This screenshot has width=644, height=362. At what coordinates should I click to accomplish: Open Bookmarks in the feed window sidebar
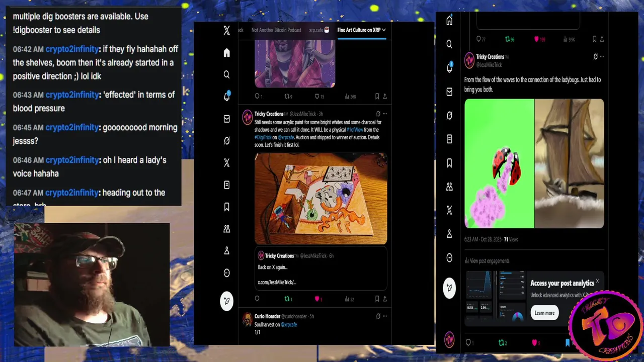click(226, 207)
